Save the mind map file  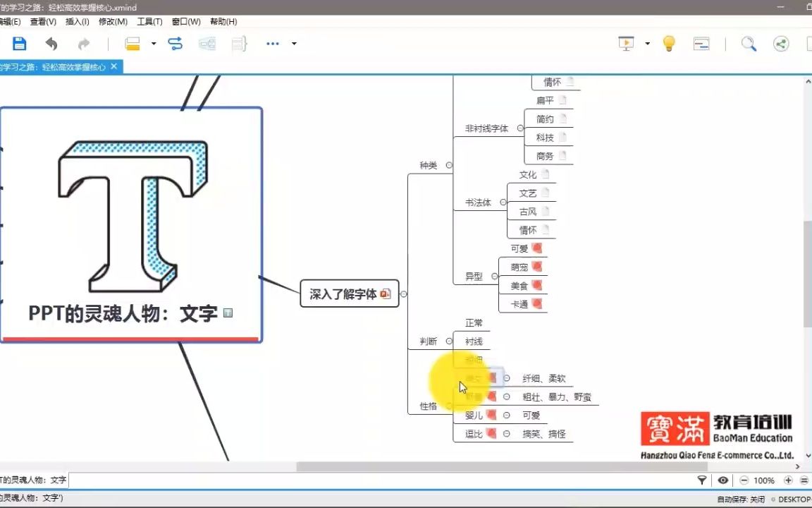coord(19,43)
